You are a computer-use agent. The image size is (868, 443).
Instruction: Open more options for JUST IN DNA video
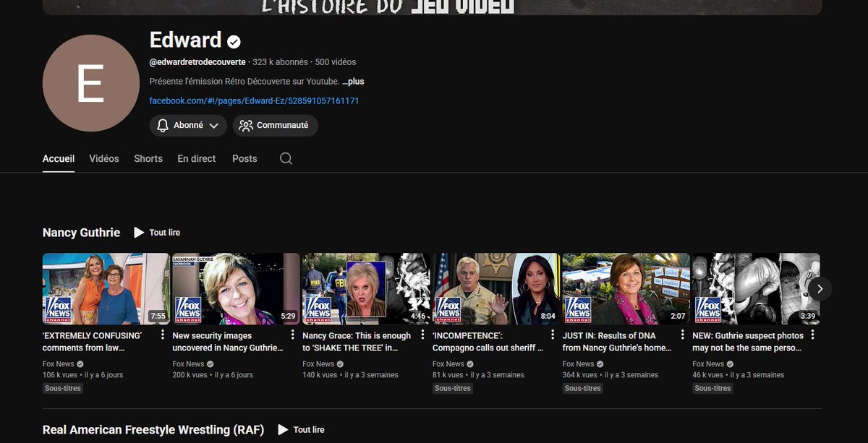pos(683,335)
